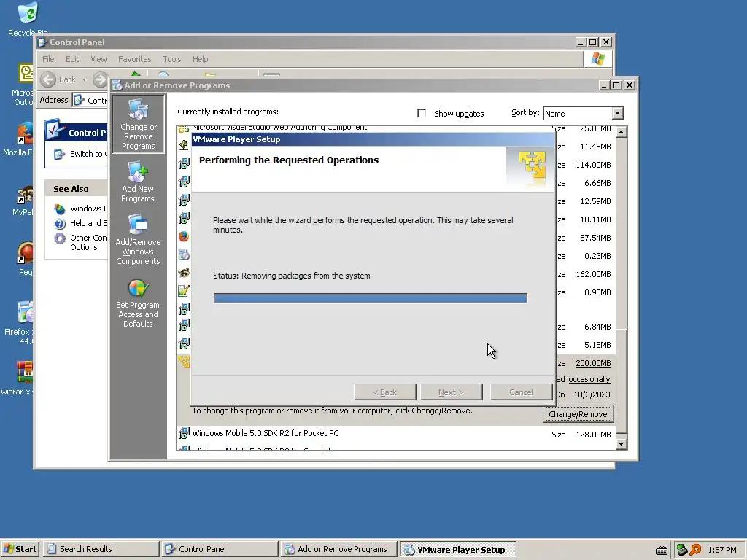
Task: Click the 128.00MB size value
Action: pyautogui.click(x=593, y=435)
